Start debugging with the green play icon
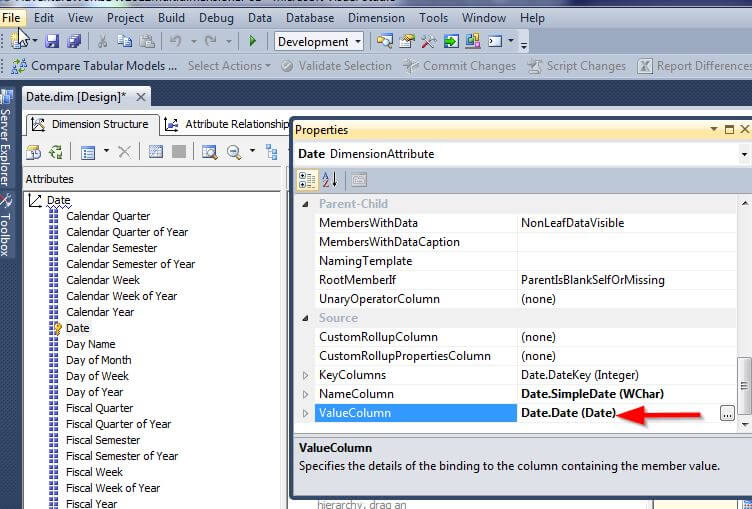 [x=252, y=41]
